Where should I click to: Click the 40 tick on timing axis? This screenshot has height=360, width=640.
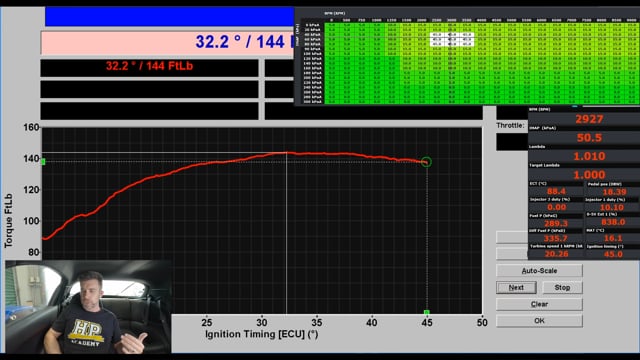(x=371, y=323)
